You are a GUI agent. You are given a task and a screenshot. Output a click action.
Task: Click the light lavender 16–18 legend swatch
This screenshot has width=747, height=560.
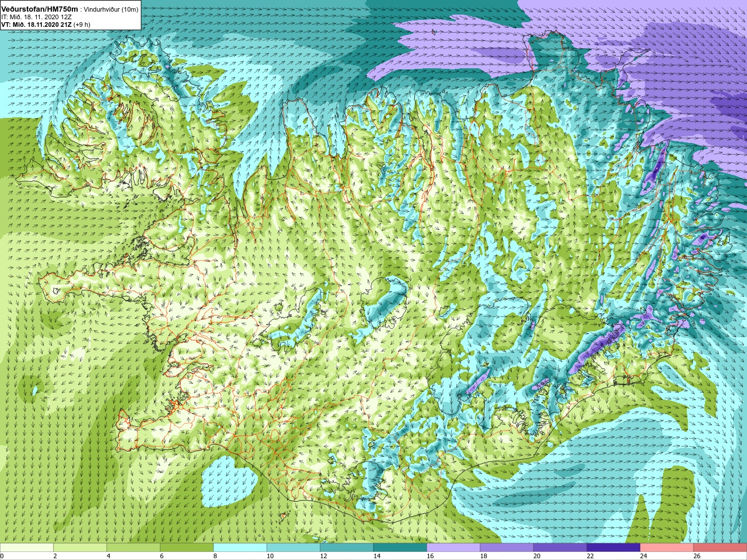pos(453,548)
